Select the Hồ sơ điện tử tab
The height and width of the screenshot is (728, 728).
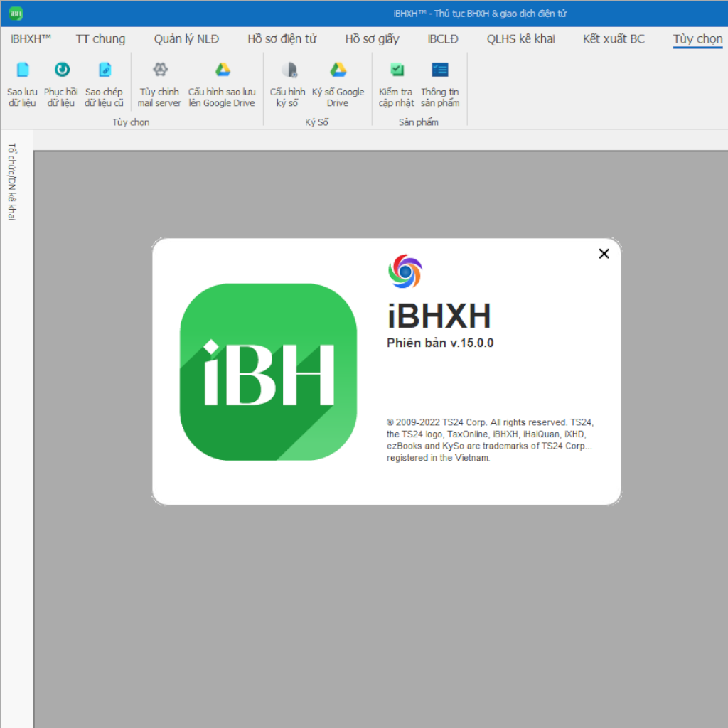point(282,39)
